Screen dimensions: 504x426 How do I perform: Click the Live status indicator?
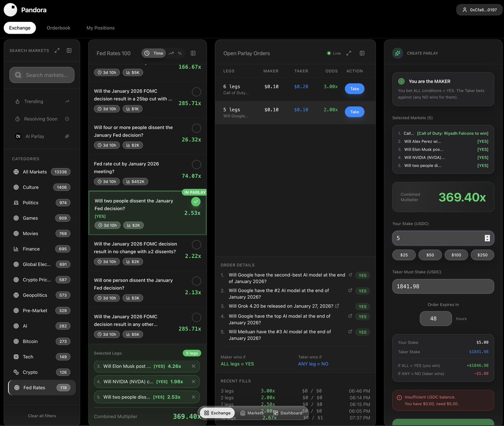(334, 53)
